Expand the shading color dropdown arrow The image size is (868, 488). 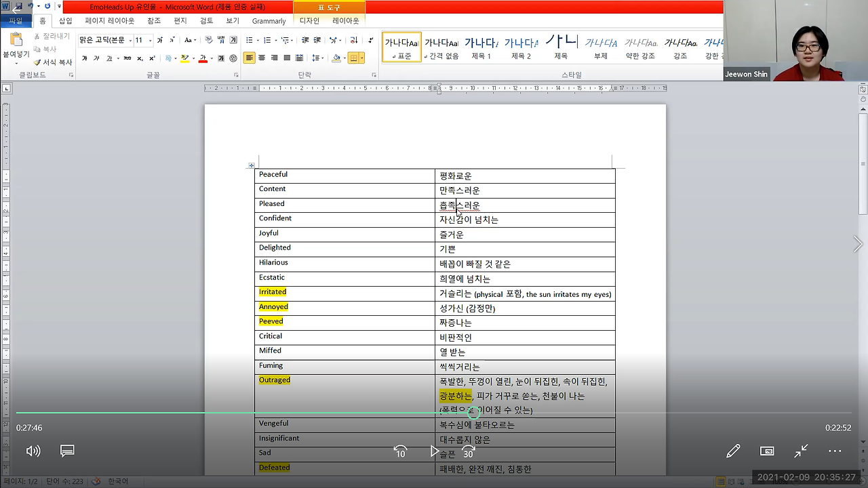coord(344,58)
